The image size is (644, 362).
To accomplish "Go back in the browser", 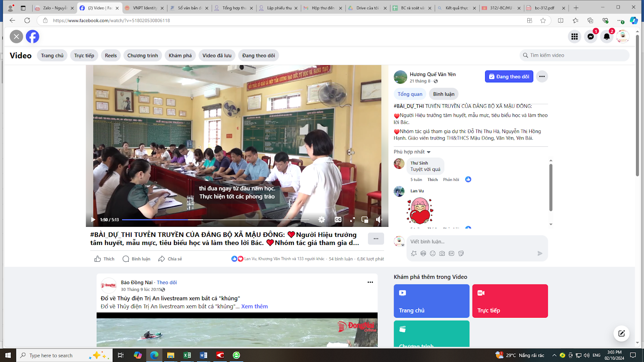I will click(12, 21).
